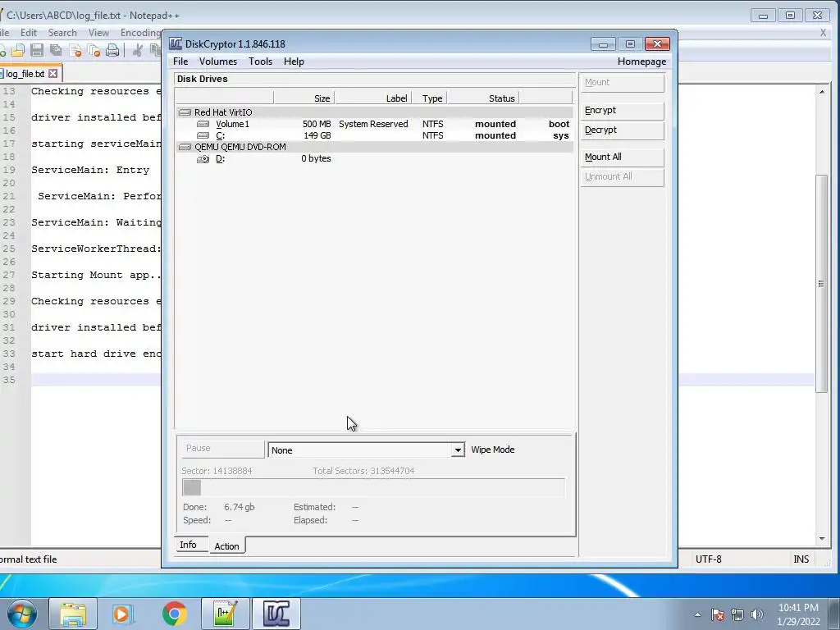Screen dimensions: 840x630
Task: Click the Label column header
Action: click(x=373, y=98)
